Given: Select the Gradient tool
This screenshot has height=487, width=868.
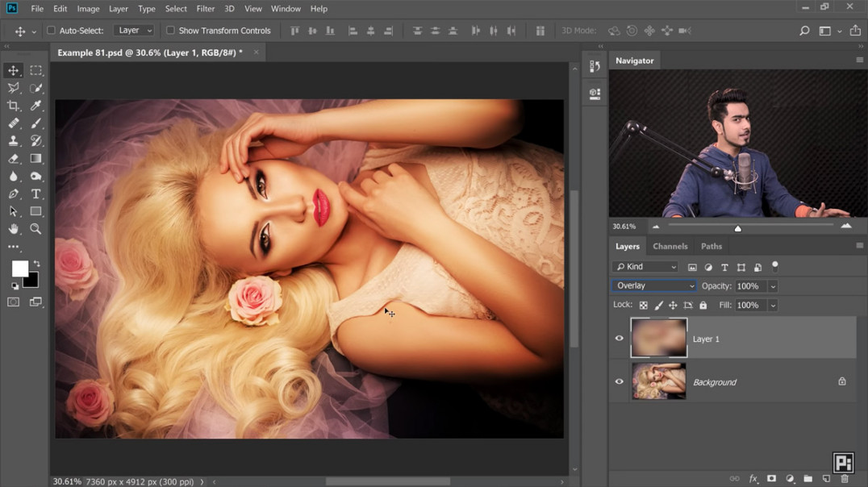Looking at the screenshot, I should pos(36,159).
